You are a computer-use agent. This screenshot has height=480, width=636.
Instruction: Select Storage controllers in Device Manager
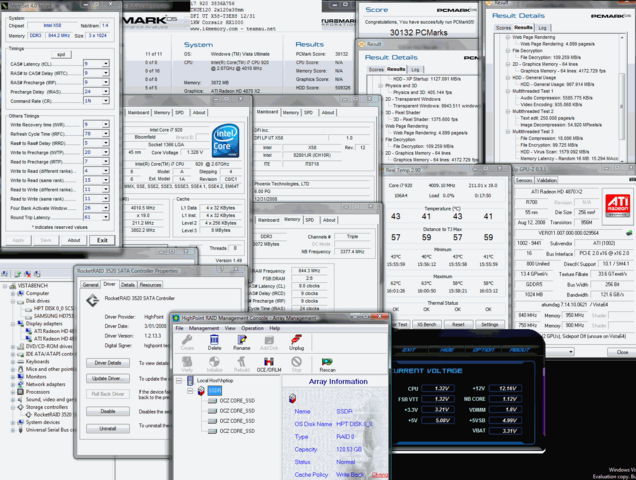click(47, 407)
